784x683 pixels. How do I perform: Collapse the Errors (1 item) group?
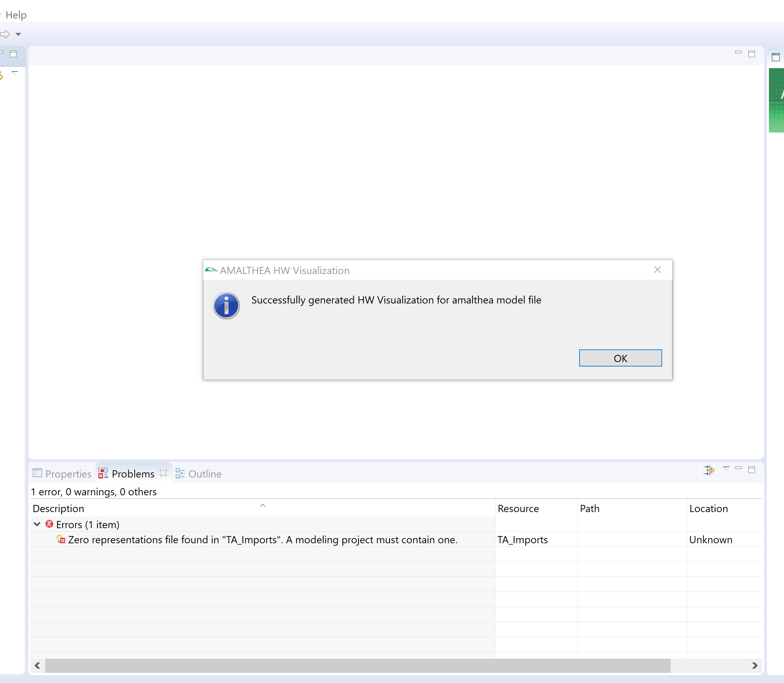point(37,524)
